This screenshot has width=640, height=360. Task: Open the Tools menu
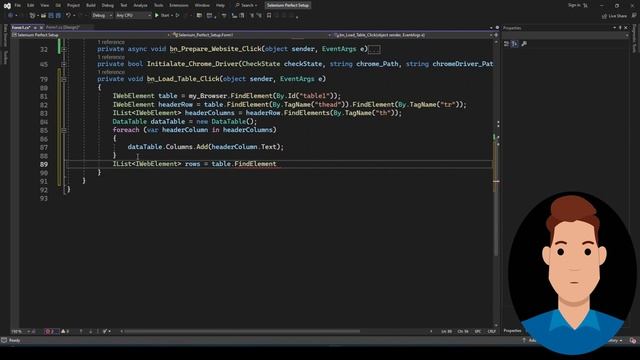point(158,5)
